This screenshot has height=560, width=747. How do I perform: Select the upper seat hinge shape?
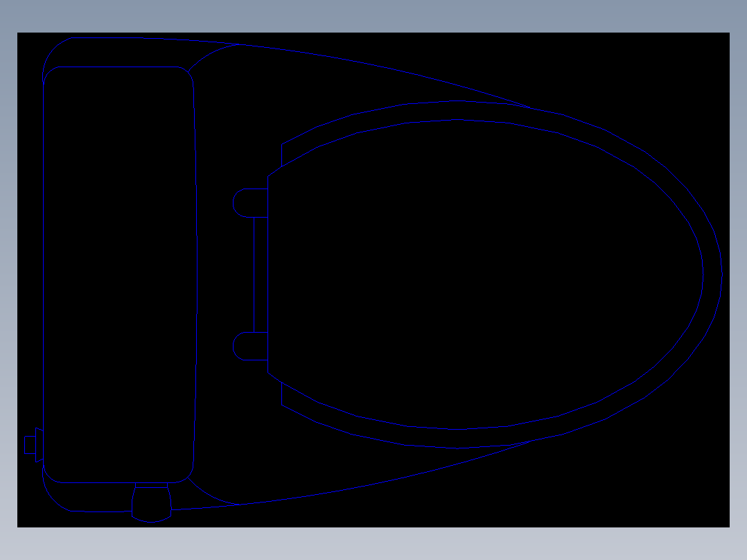click(x=250, y=203)
